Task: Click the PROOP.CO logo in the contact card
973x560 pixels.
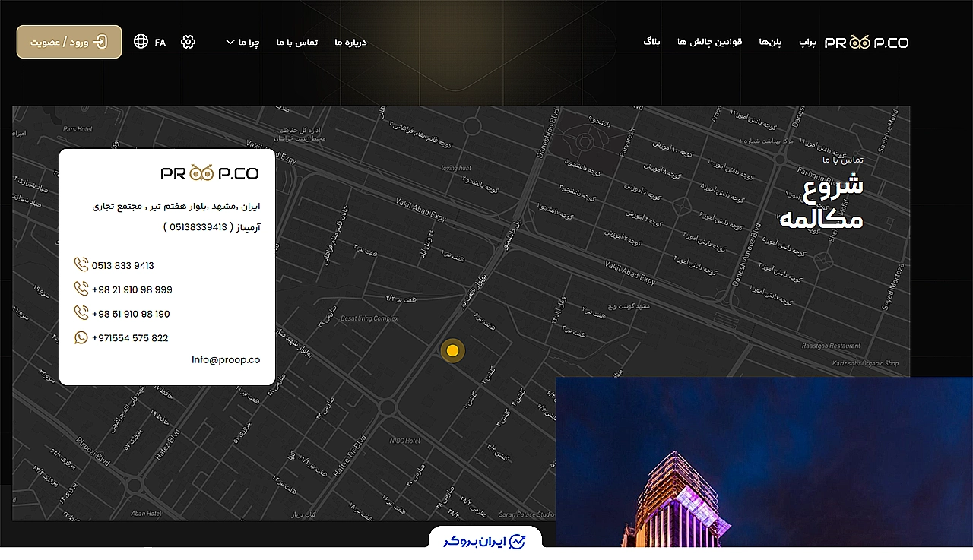Action: [210, 173]
